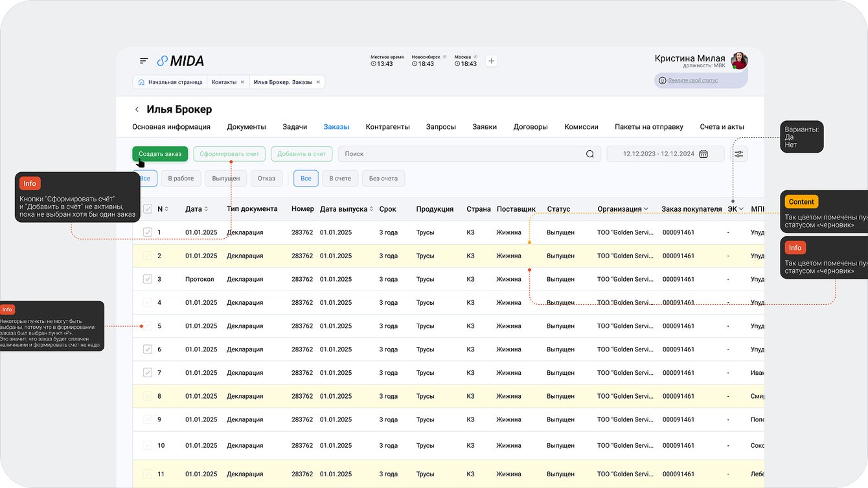Image resolution: width=868 pixels, height=488 pixels.
Task: Click the Создать заказ button
Action: coord(160,154)
